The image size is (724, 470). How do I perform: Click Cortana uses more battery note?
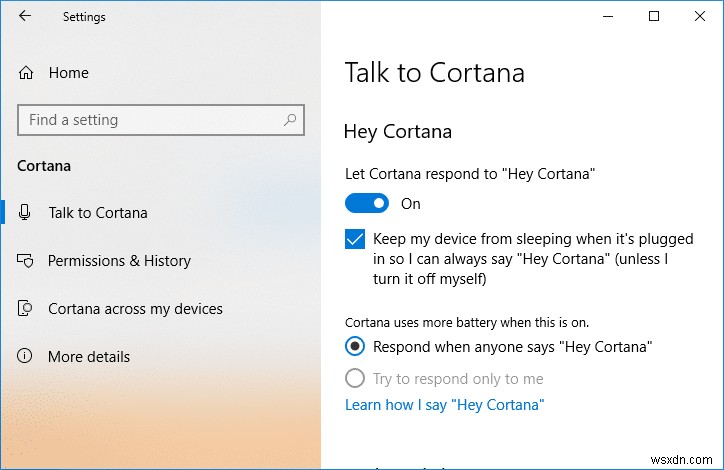(467, 322)
